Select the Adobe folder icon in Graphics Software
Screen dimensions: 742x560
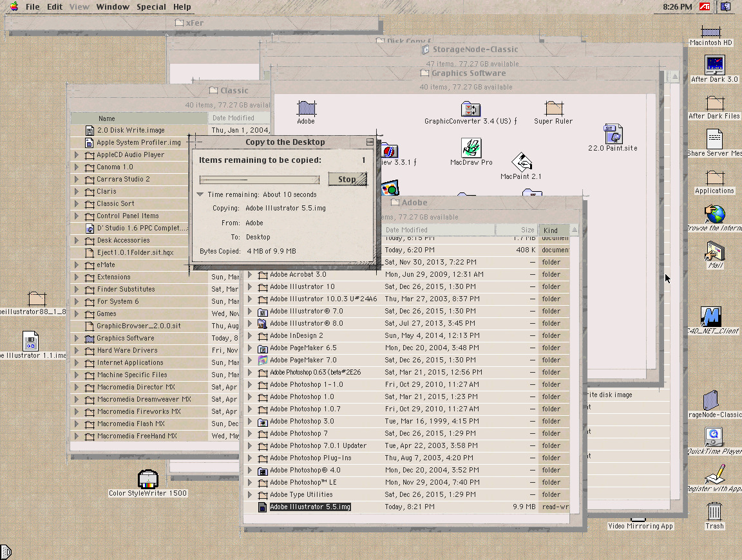(x=306, y=108)
